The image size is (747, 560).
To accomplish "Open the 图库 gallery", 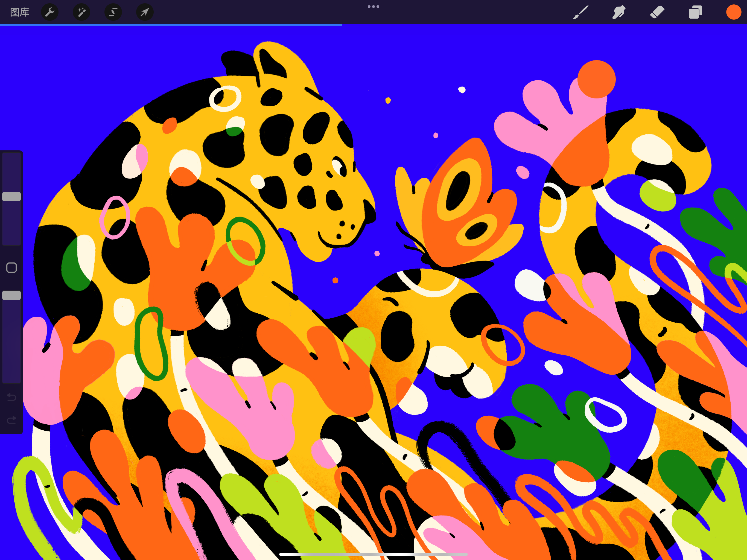I will (20, 13).
